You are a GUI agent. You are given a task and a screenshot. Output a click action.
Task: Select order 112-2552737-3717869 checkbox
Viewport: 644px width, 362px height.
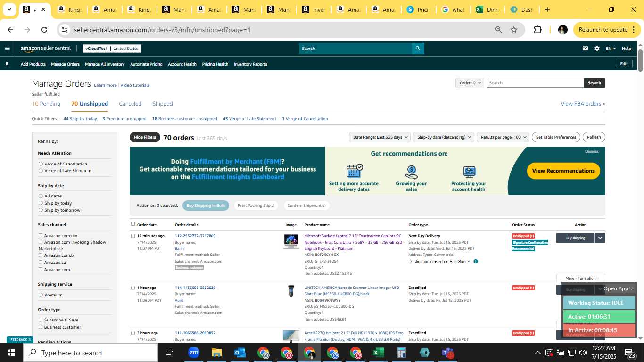[x=133, y=236]
